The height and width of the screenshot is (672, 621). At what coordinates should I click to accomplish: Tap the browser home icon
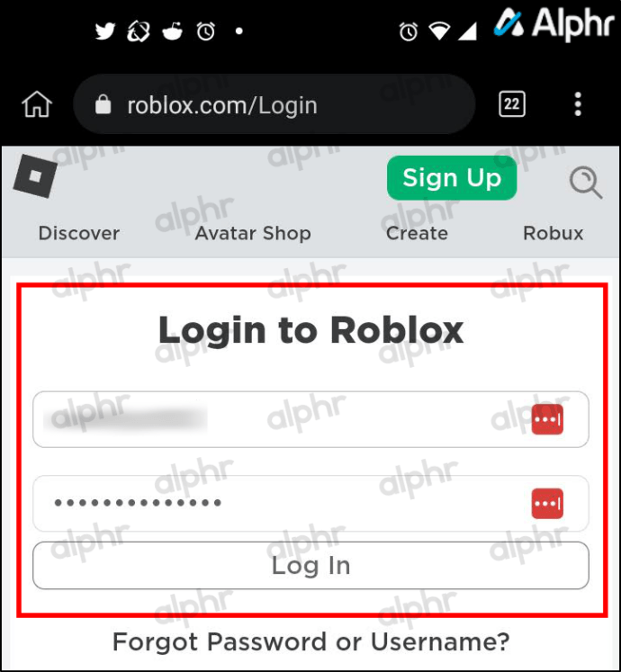[x=37, y=104]
